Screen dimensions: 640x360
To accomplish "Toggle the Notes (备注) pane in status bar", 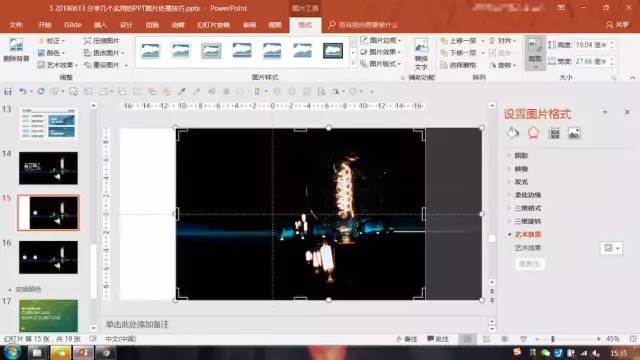I will point(407,339).
